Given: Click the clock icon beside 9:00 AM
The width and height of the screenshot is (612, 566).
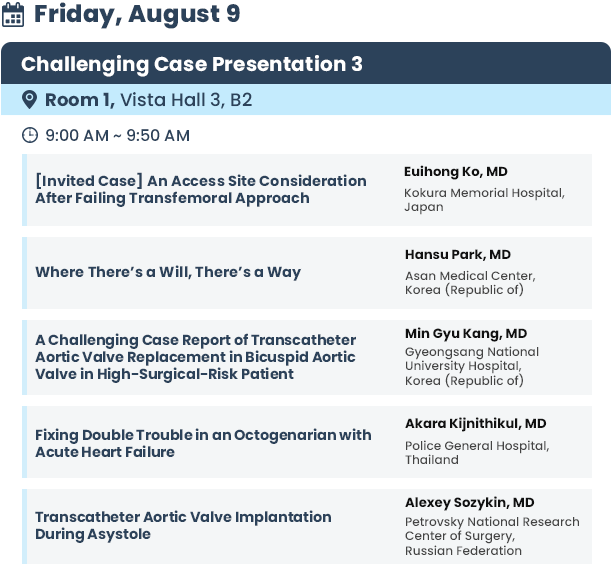Looking at the screenshot, I should click(30, 135).
